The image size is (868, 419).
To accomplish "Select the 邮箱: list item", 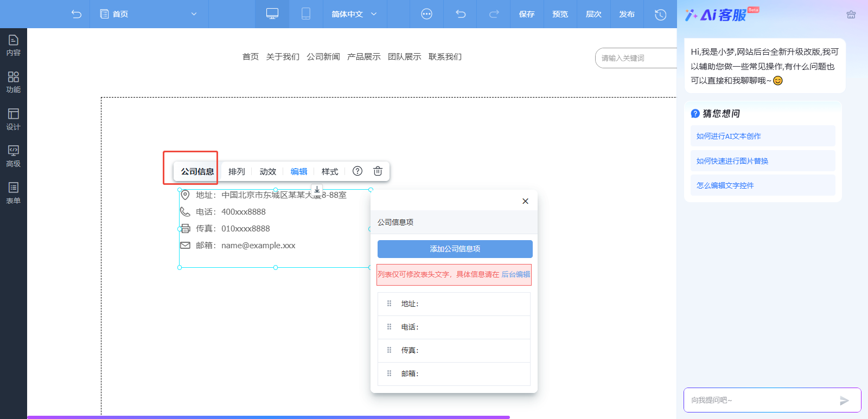I will (454, 374).
